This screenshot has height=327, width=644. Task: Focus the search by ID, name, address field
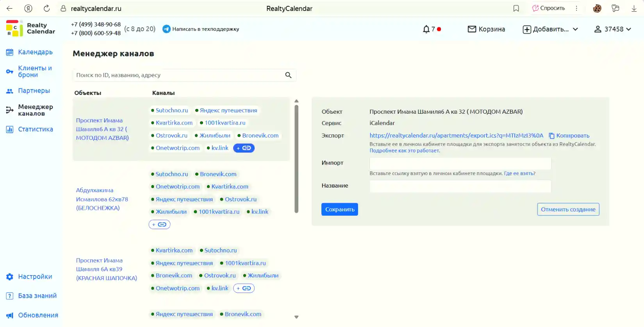pyautogui.click(x=180, y=75)
